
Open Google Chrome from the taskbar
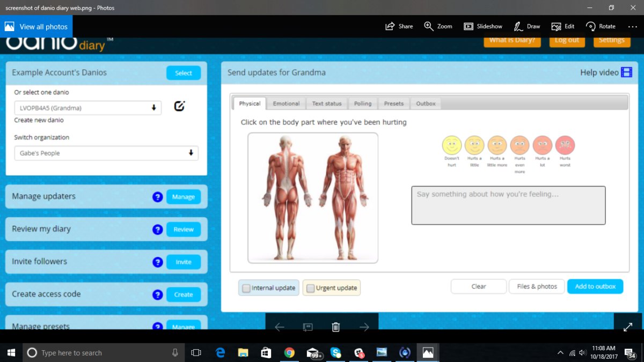click(289, 352)
